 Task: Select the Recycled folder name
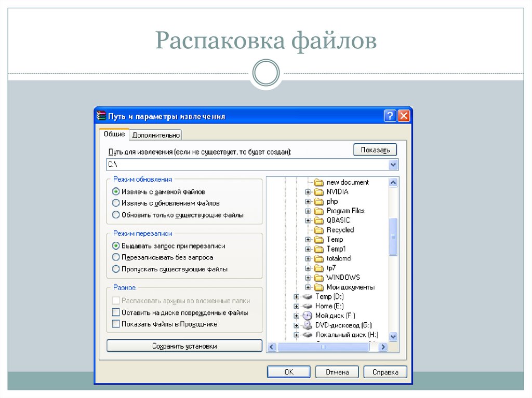[340, 230]
